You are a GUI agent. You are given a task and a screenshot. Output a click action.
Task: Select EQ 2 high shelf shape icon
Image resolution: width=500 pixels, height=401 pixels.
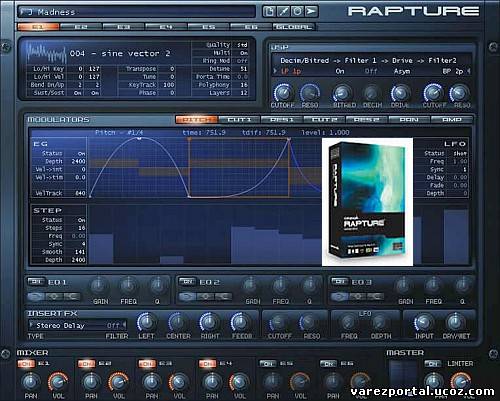click(223, 296)
